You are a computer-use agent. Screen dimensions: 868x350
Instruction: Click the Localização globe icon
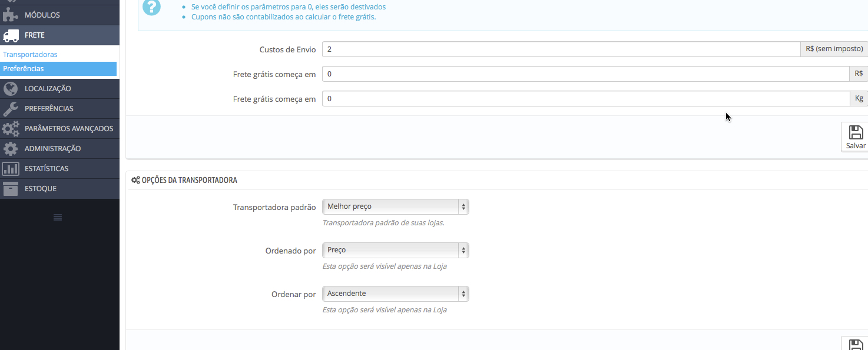(11, 89)
